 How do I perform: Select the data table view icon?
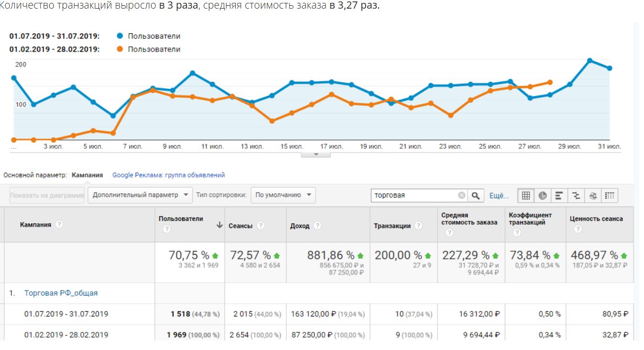pyautogui.click(x=526, y=195)
